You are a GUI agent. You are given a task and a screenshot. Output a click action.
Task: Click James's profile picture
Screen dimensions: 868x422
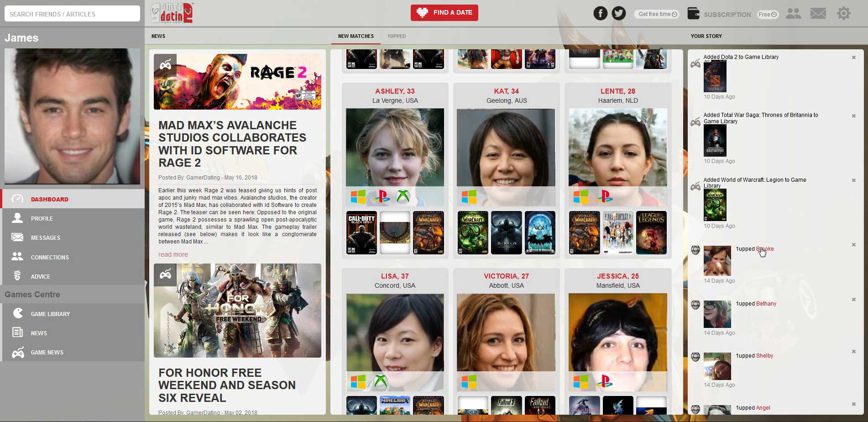pyautogui.click(x=72, y=116)
